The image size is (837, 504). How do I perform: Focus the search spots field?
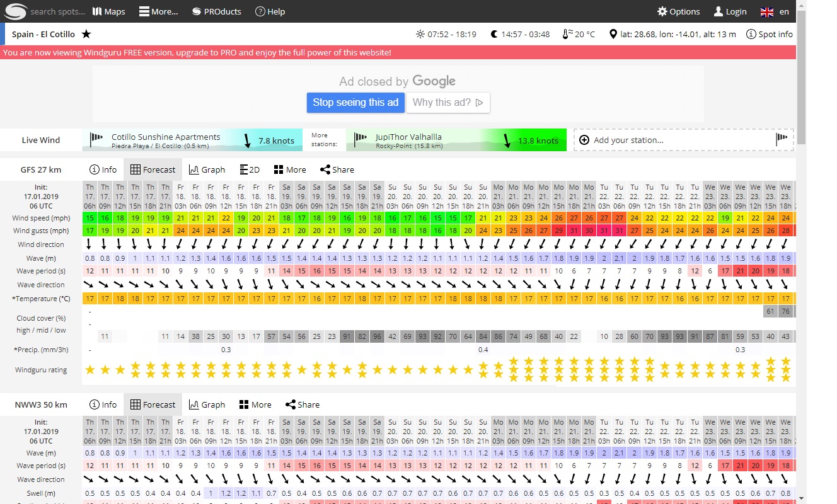pyautogui.click(x=57, y=11)
